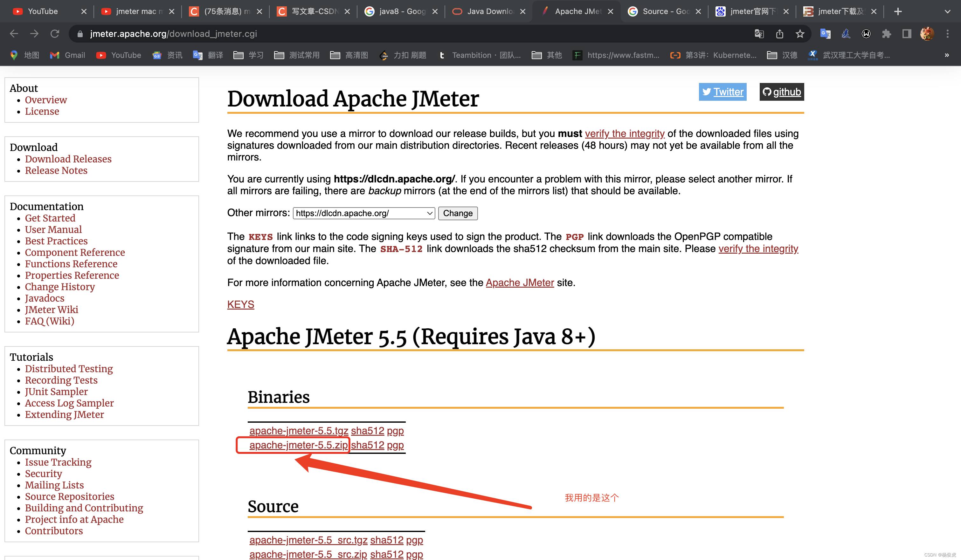This screenshot has height=560, width=961.
Task: Open the Extensions puzzle icon
Action: point(887,34)
